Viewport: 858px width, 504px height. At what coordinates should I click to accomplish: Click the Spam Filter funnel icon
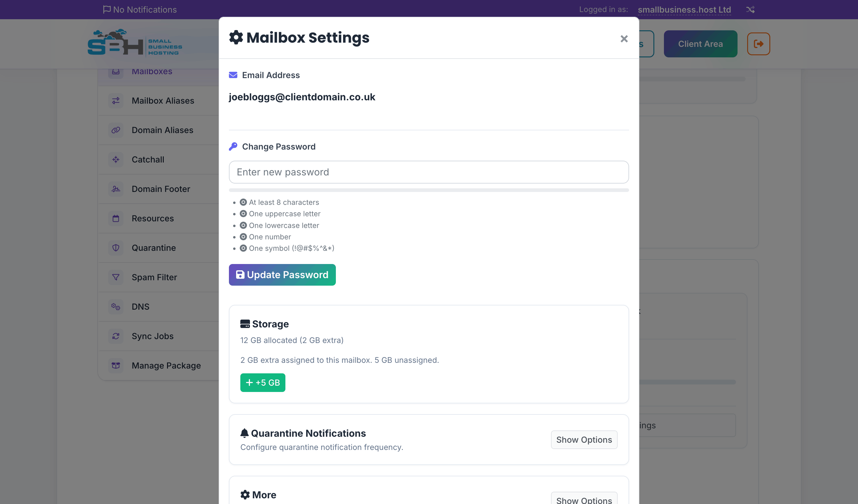(116, 277)
